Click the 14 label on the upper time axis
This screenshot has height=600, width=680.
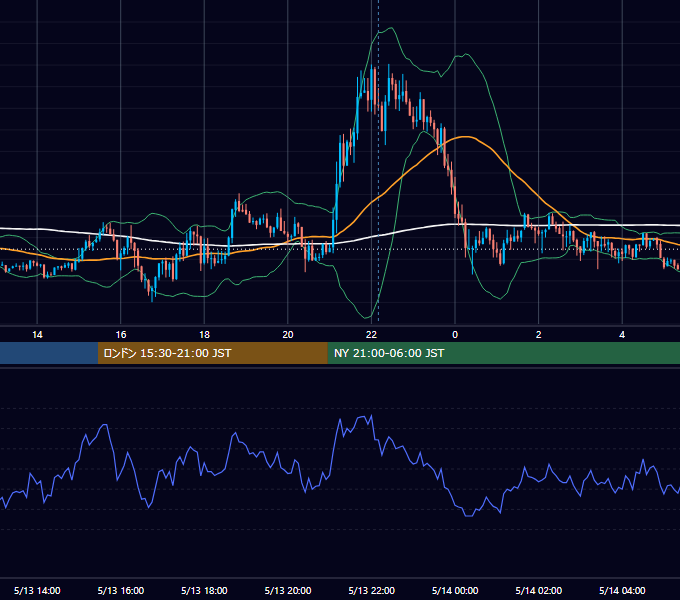pyautogui.click(x=37, y=335)
